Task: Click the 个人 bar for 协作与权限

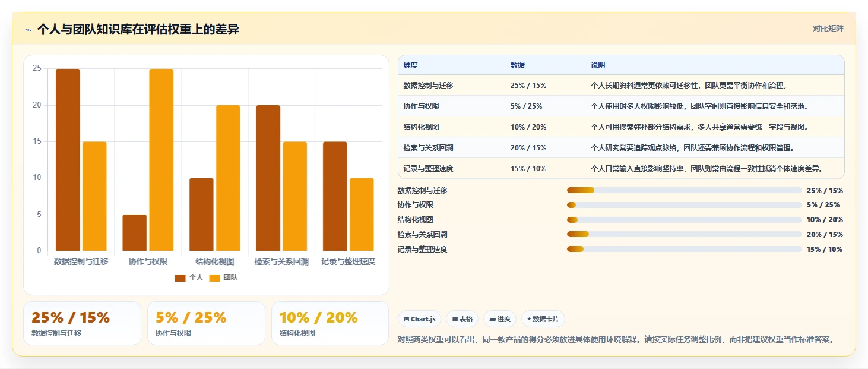Action: point(135,232)
